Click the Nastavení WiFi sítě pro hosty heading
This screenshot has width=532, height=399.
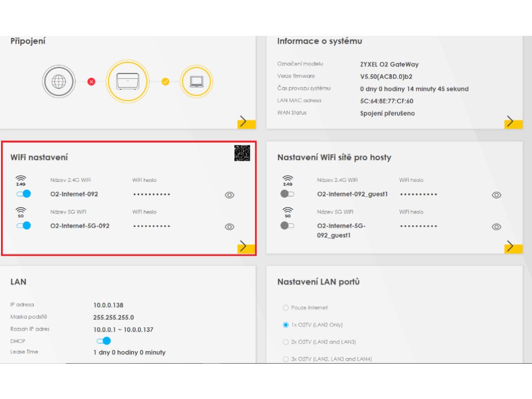click(334, 157)
